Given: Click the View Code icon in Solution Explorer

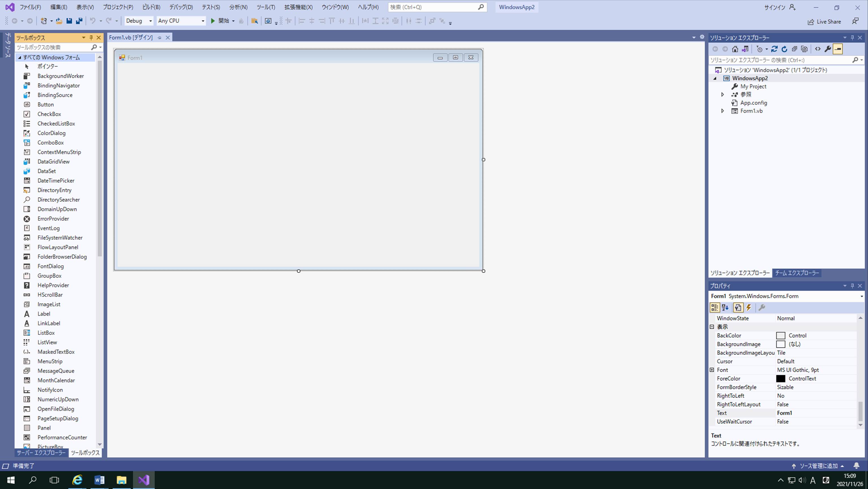Looking at the screenshot, I should (818, 49).
